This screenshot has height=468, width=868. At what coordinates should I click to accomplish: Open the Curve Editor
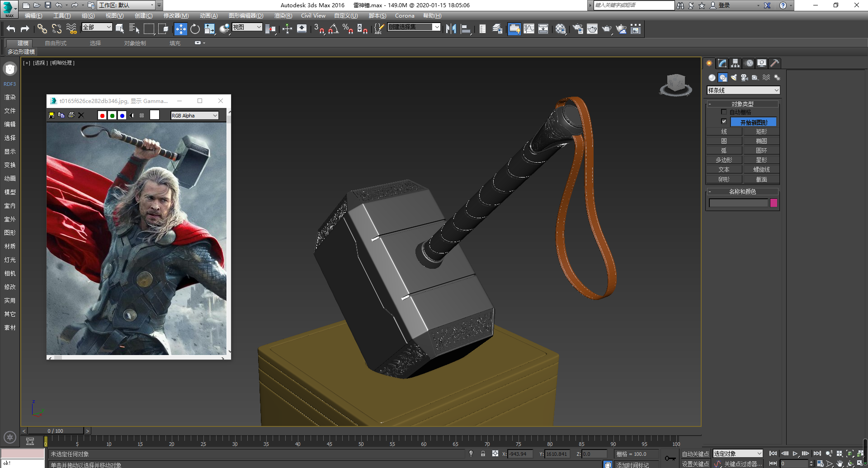click(x=529, y=29)
